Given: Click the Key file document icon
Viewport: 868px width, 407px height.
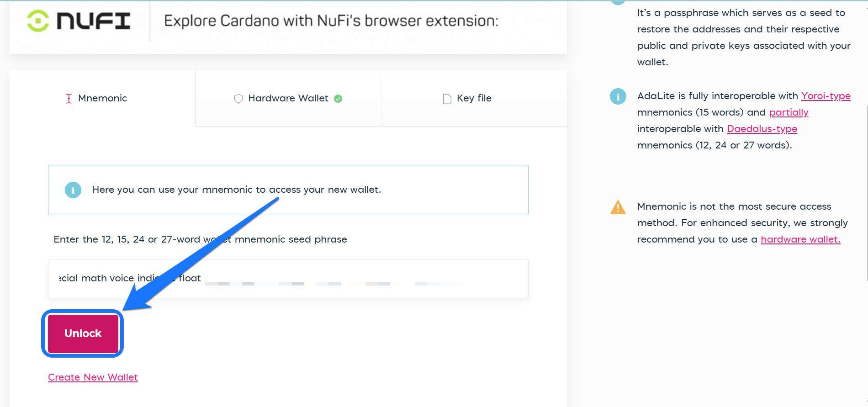Looking at the screenshot, I should pyautogui.click(x=447, y=99).
